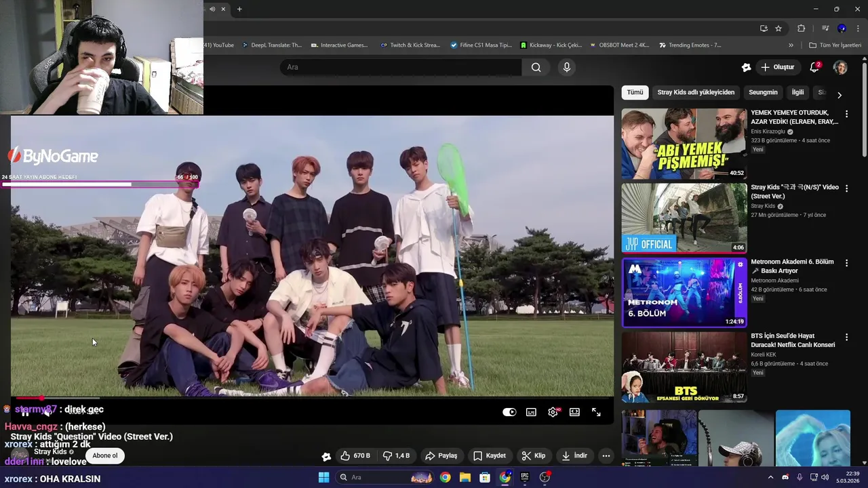Show hidden system tray icons
This screenshot has height=488, width=868.
click(x=770, y=477)
